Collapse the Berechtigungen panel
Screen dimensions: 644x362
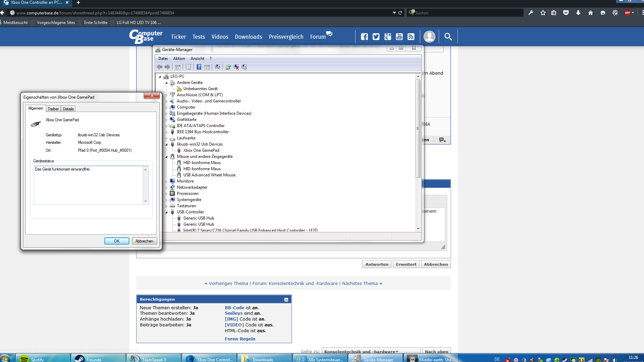(286, 300)
